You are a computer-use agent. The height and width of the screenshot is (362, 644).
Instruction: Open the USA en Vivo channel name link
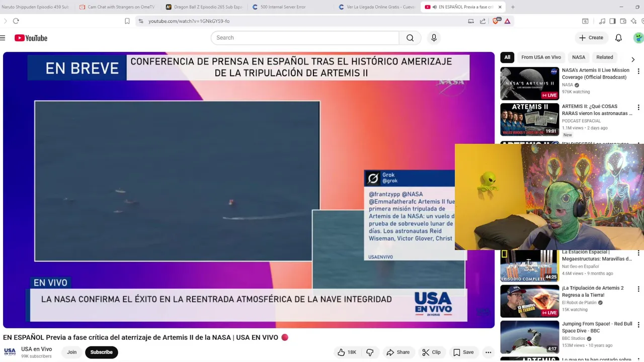[36, 349]
